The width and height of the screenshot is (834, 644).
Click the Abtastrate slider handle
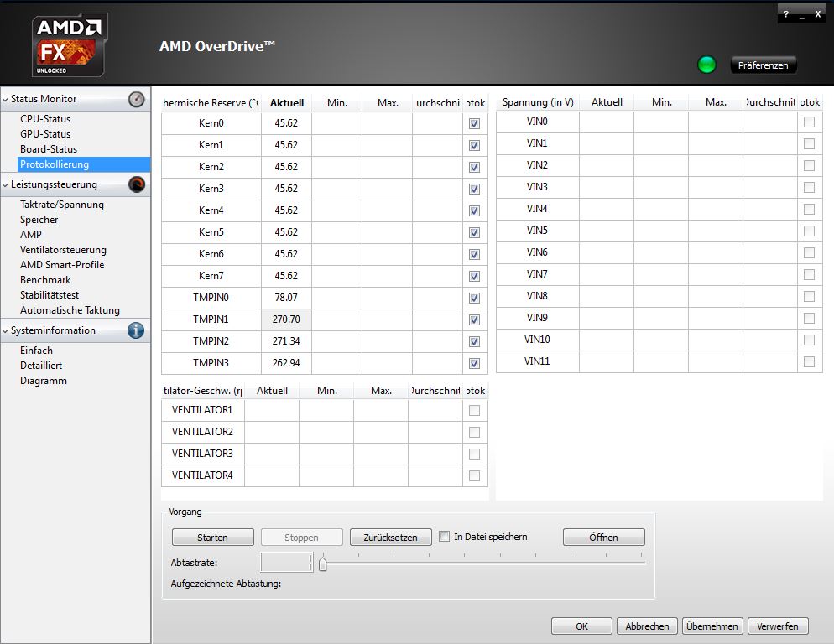coord(322,563)
